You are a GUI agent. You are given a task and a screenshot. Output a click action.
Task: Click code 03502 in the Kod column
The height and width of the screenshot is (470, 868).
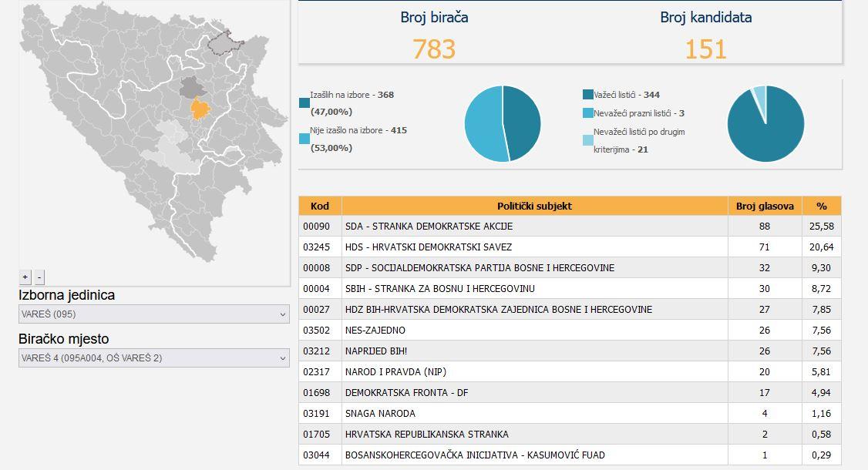[x=316, y=330]
